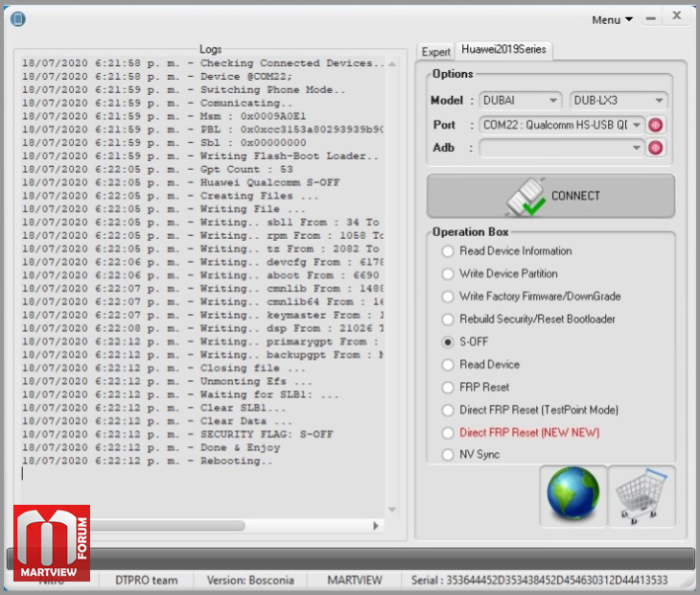This screenshot has width=700, height=595.
Task: Click 'MARTVIEW' status bar entry
Action: pyautogui.click(x=355, y=581)
